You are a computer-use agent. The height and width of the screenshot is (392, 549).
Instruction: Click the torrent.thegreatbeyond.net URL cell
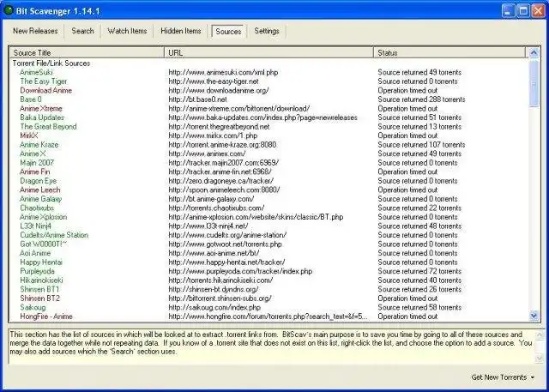(x=219, y=127)
